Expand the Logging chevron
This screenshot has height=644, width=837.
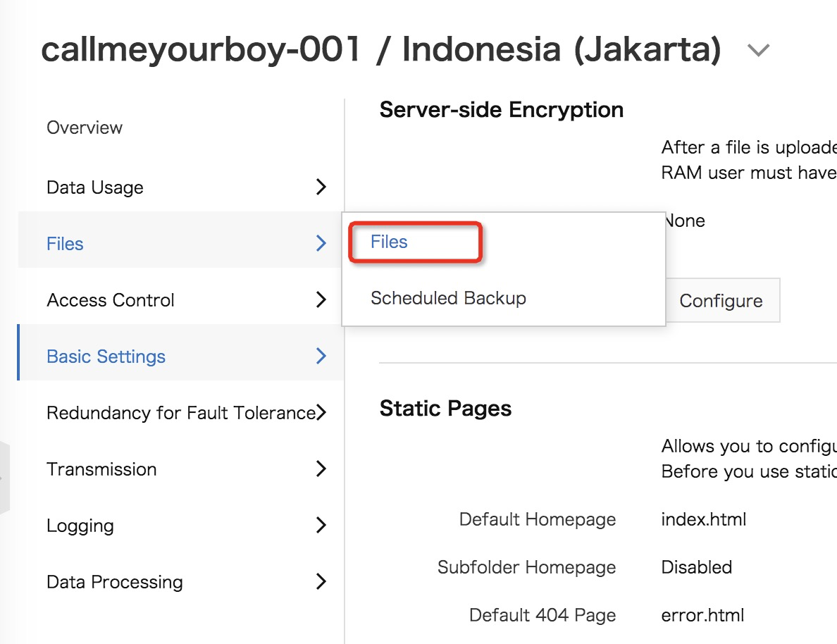pyautogui.click(x=321, y=525)
